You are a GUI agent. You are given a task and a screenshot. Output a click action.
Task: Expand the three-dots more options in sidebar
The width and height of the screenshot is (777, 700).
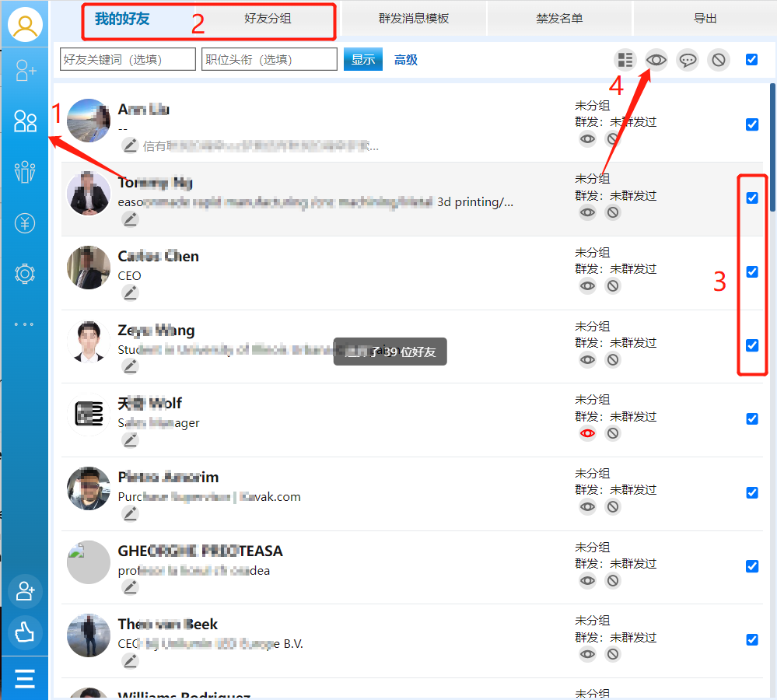tap(25, 324)
